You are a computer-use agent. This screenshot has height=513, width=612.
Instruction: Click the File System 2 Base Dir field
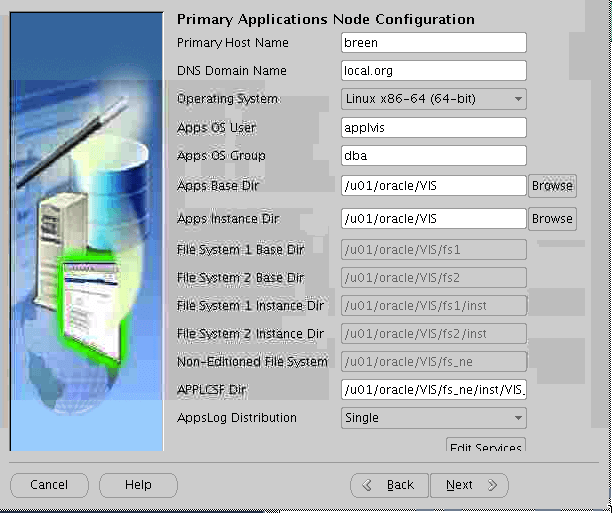pyautogui.click(x=433, y=277)
